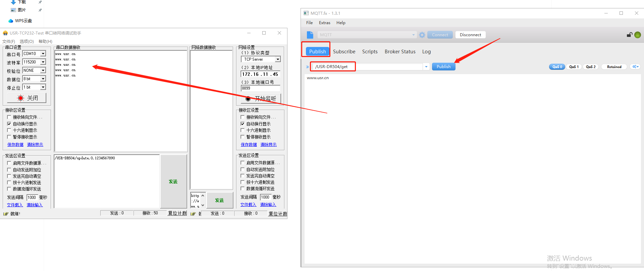644x271 pixels.
Task: Click the unlocked padlock icon
Action: click(x=630, y=35)
